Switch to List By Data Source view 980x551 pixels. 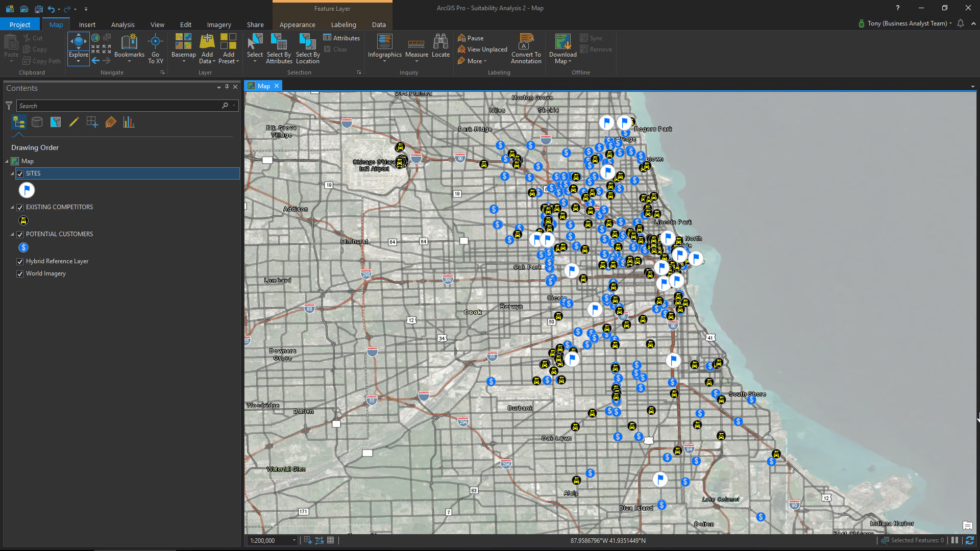coord(37,122)
